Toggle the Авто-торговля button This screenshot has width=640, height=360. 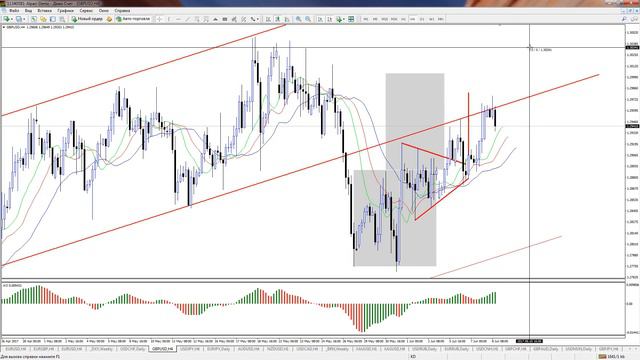133,19
